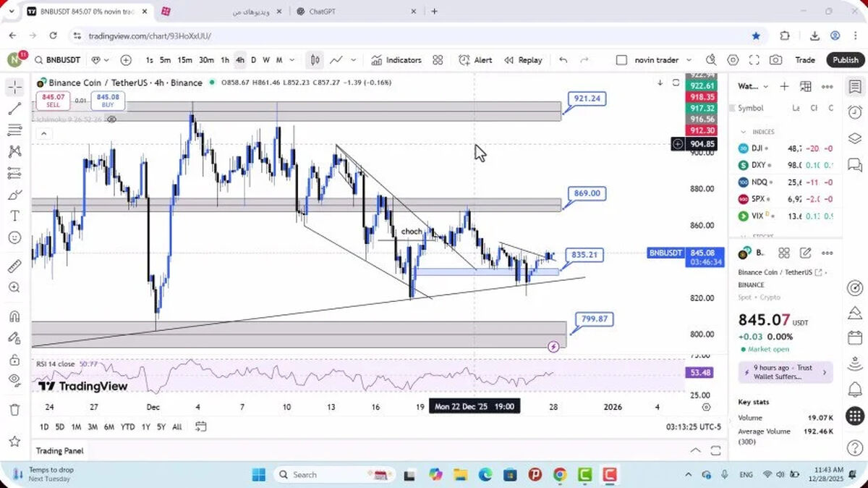Select the ruler Measure tool
The height and width of the screenshot is (488, 868).
14,266
